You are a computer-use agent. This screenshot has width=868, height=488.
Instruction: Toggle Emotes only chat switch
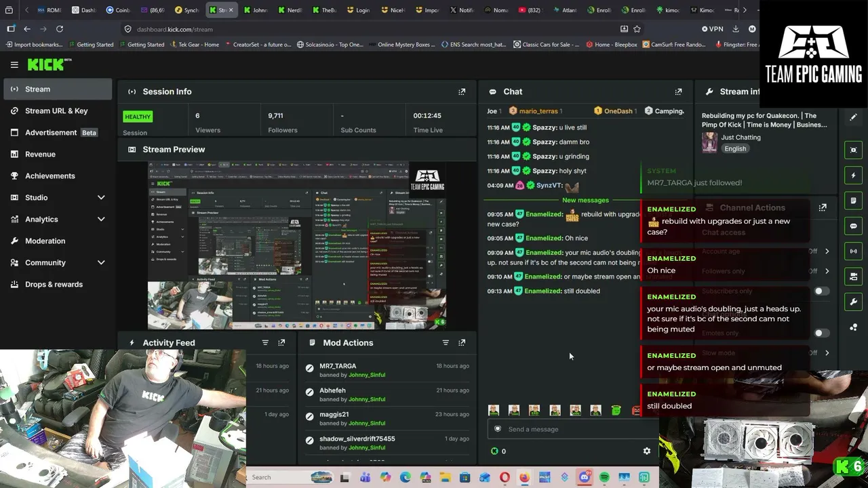821,333
